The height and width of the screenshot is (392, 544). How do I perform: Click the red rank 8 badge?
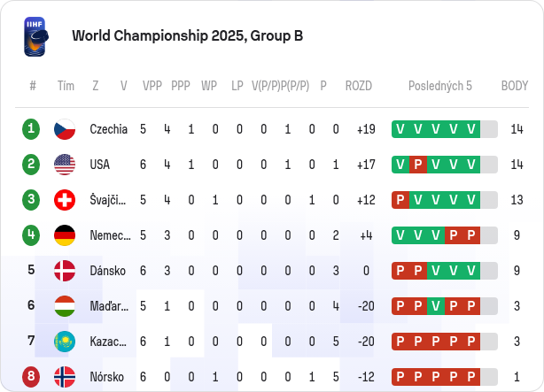point(31,376)
